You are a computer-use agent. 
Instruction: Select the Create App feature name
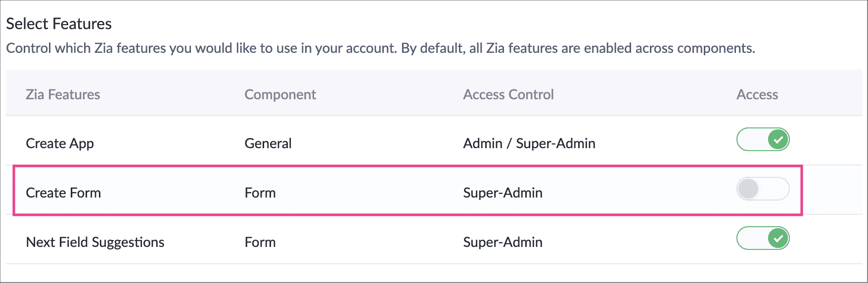(60, 143)
